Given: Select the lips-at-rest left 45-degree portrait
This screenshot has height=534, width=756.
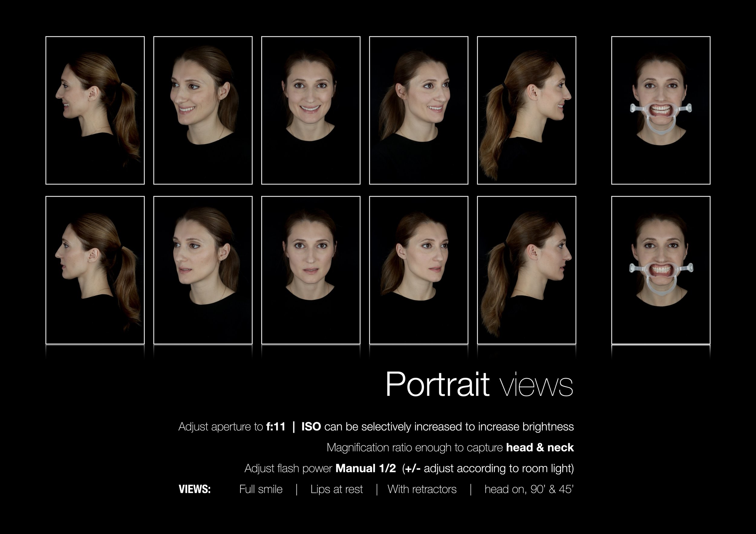Looking at the screenshot, I should click(x=203, y=270).
